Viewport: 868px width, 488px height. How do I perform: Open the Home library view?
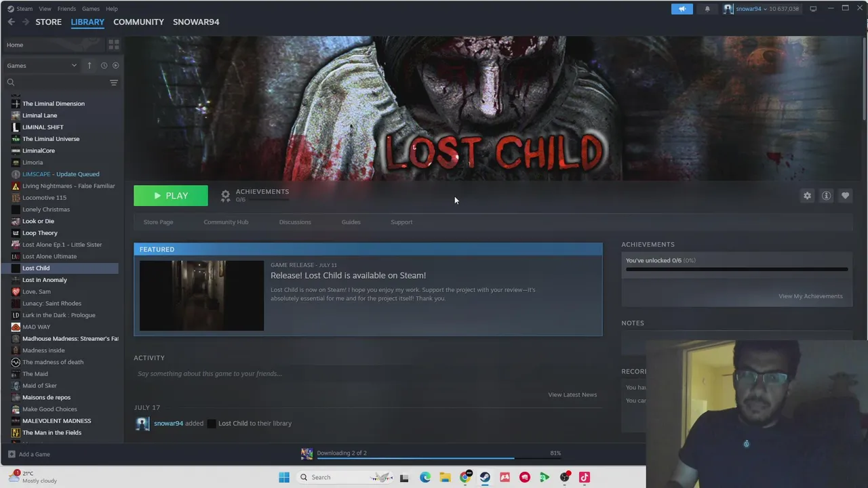pyautogui.click(x=54, y=45)
